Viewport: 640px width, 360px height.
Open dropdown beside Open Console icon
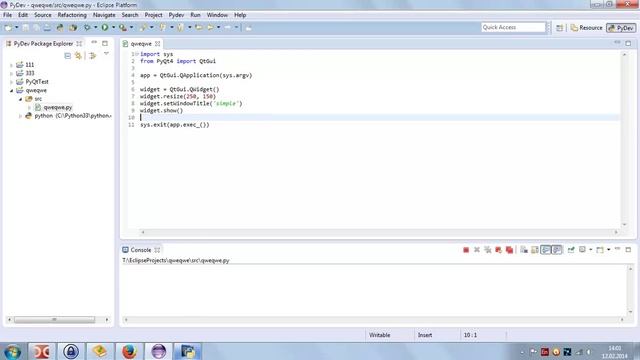pyautogui.click(x=609, y=250)
